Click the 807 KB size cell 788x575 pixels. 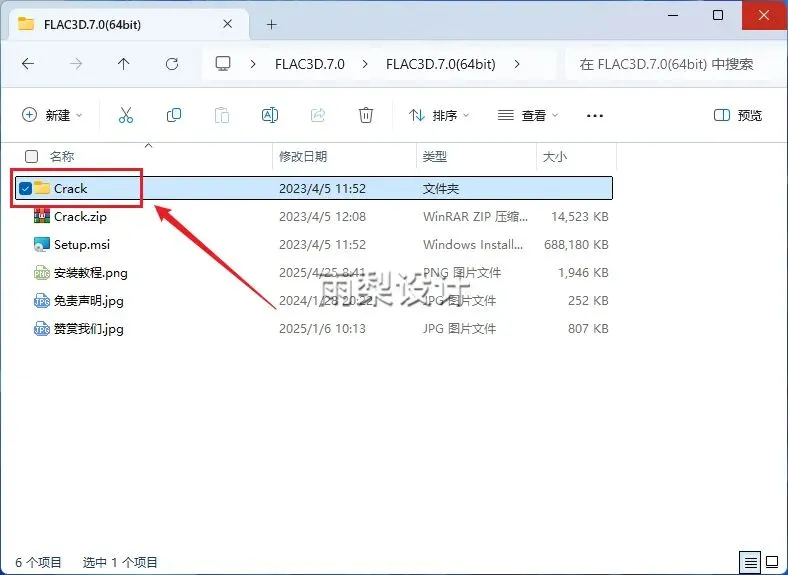[x=588, y=329]
